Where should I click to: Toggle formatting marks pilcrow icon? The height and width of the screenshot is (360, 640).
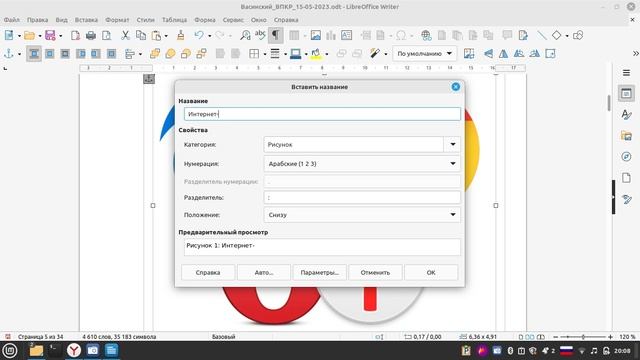(x=276, y=36)
